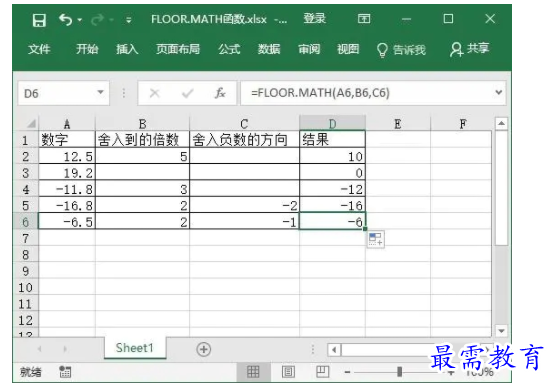This screenshot has height=389, width=552.
Task: Click the Undo arrow icon
Action: [x=65, y=20]
